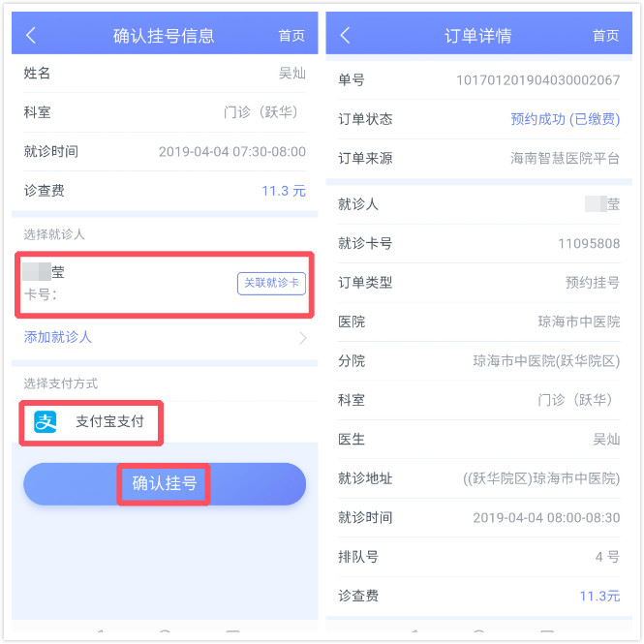Tap the 排队号 4 号 row
This screenshot has height=644, width=644.
click(x=479, y=557)
